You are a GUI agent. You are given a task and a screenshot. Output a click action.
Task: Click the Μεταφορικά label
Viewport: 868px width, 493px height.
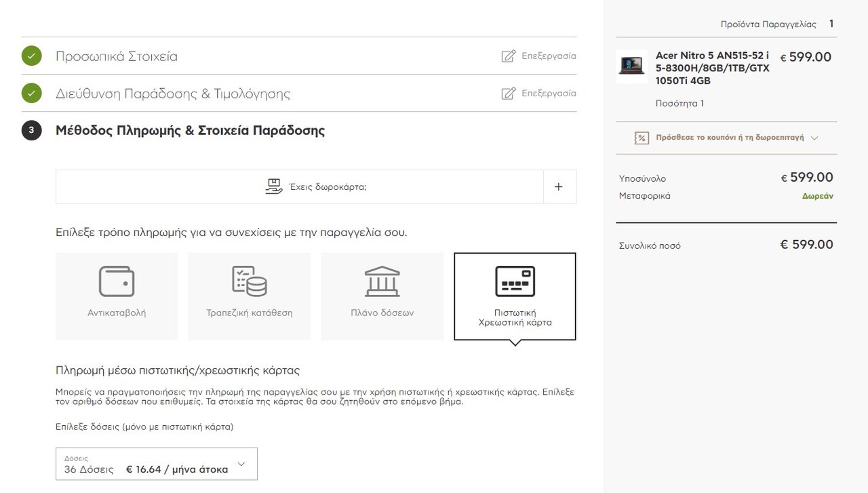[644, 196]
